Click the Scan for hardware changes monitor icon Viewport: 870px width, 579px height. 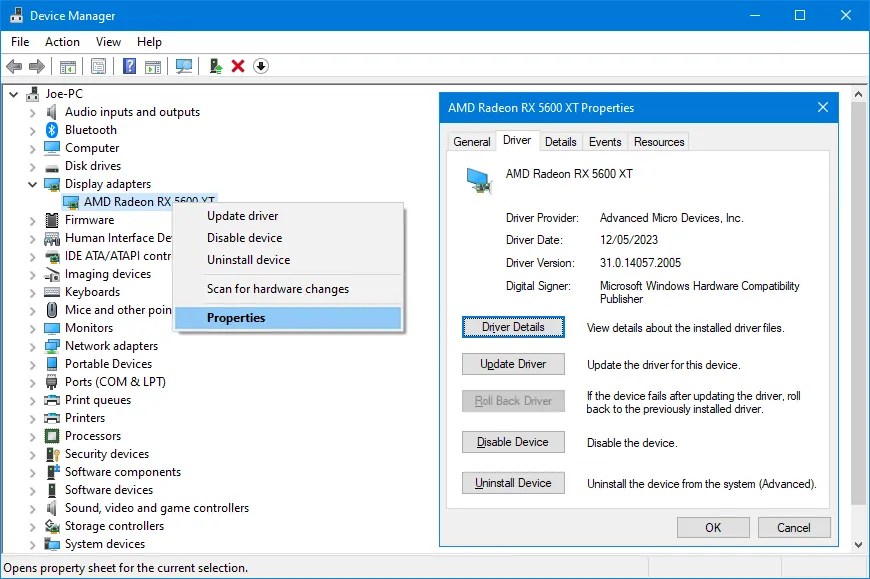[x=184, y=67]
